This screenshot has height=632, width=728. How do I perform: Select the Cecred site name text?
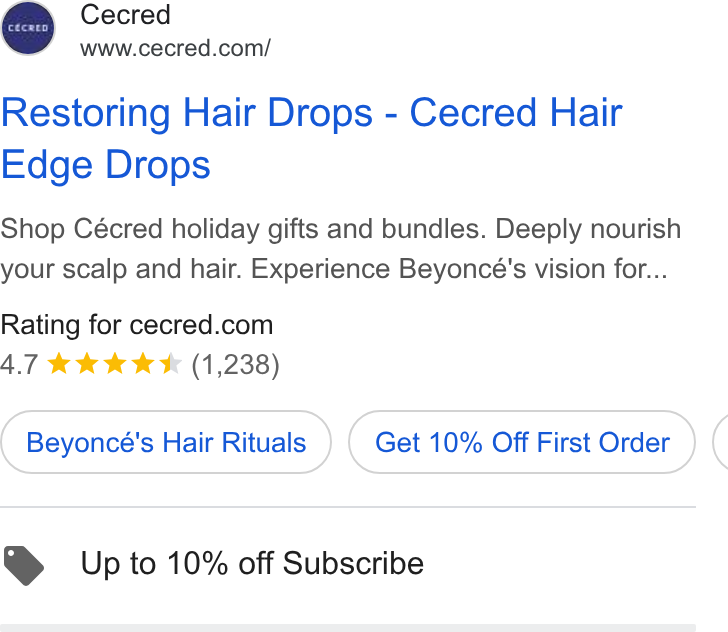tap(125, 15)
